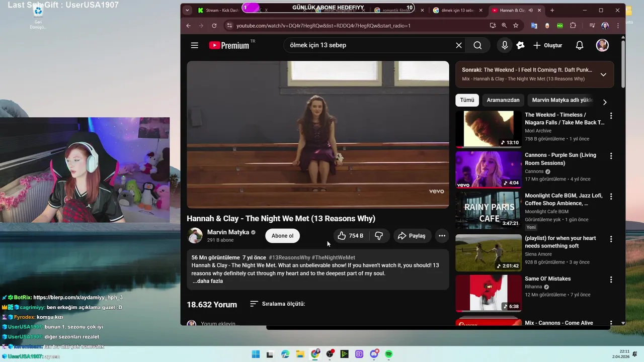This screenshot has width=644, height=362.
Task: Click the #13ReasonsWhy hashtag
Action: (x=289, y=257)
